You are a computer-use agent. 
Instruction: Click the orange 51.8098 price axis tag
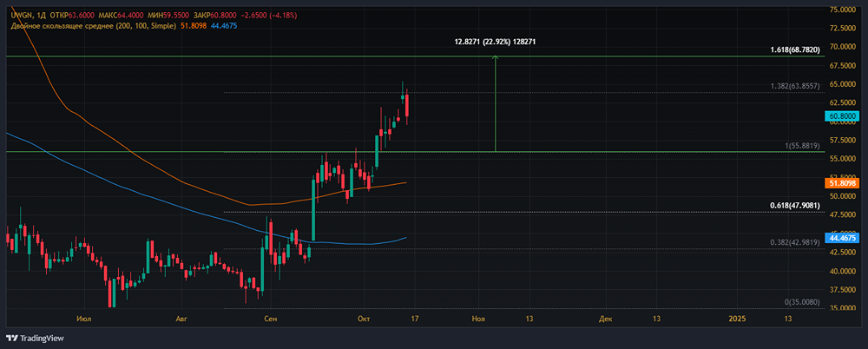click(843, 183)
